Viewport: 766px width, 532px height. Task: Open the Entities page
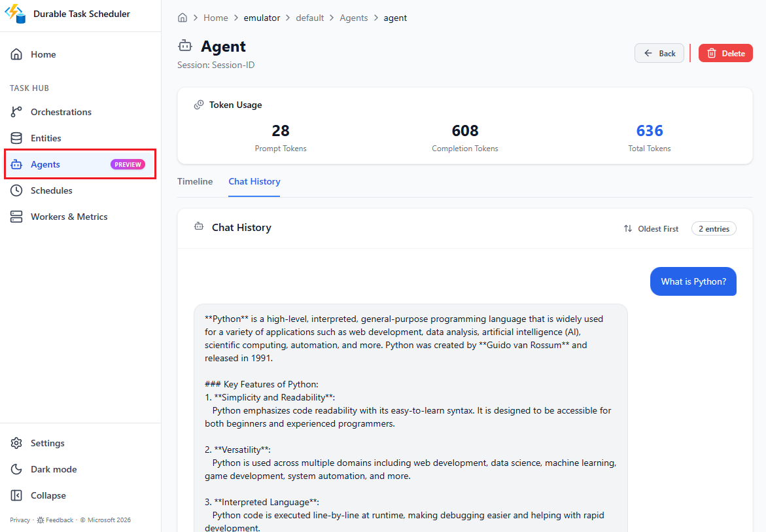click(x=80, y=138)
